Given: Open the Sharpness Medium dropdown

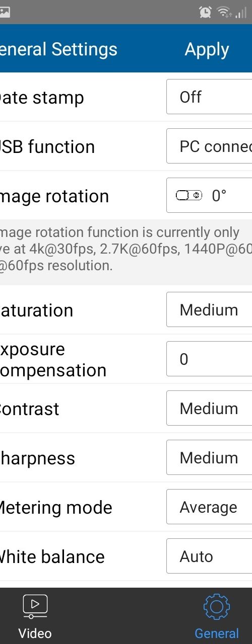Looking at the screenshot, I should point(209,457).
